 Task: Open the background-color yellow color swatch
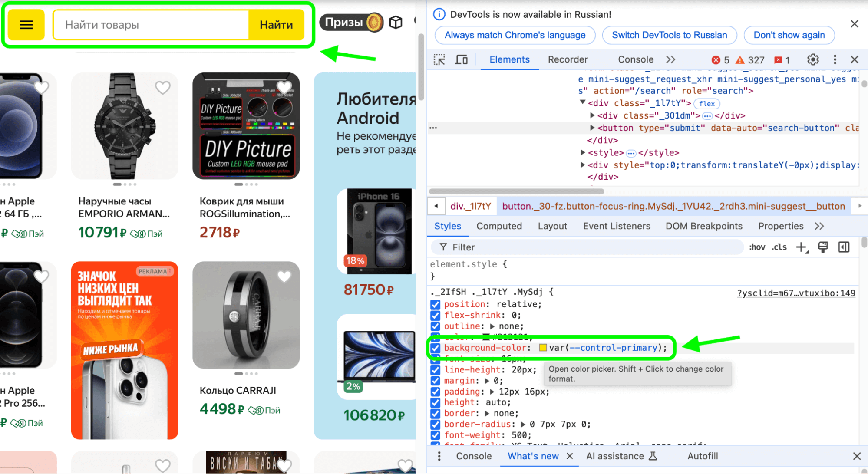pyautogui.click(x=543, y=348)
